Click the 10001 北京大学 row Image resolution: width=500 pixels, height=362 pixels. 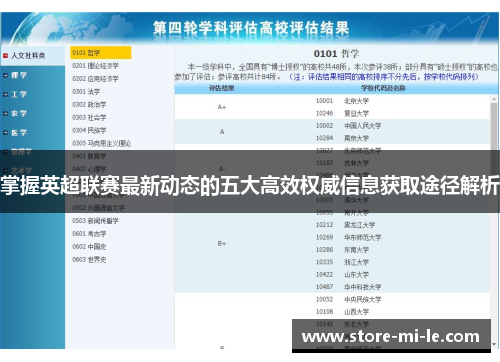point(342,101)
